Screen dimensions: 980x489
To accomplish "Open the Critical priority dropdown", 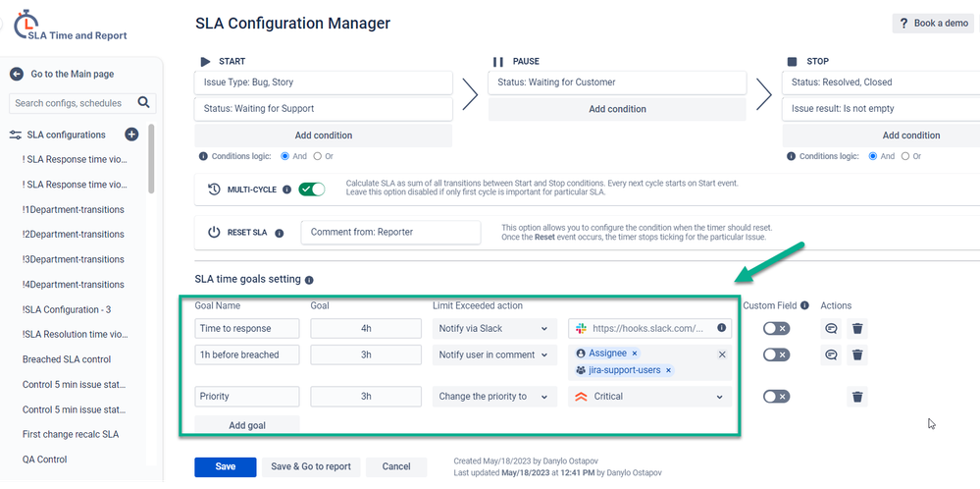I will (x=650, y=397).
